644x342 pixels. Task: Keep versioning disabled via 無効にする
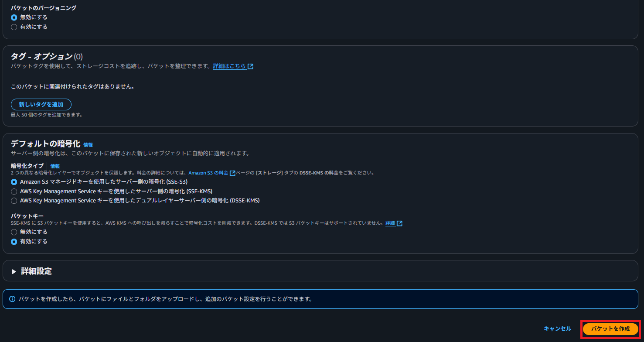tap(14, 17)
